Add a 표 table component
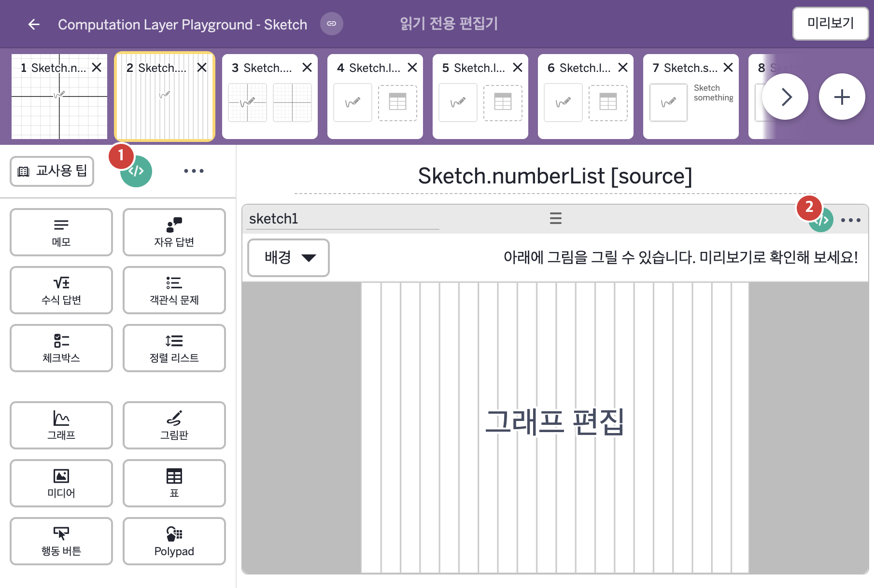Viewport: 874px width, 588px height. click(x=174, y=483)
